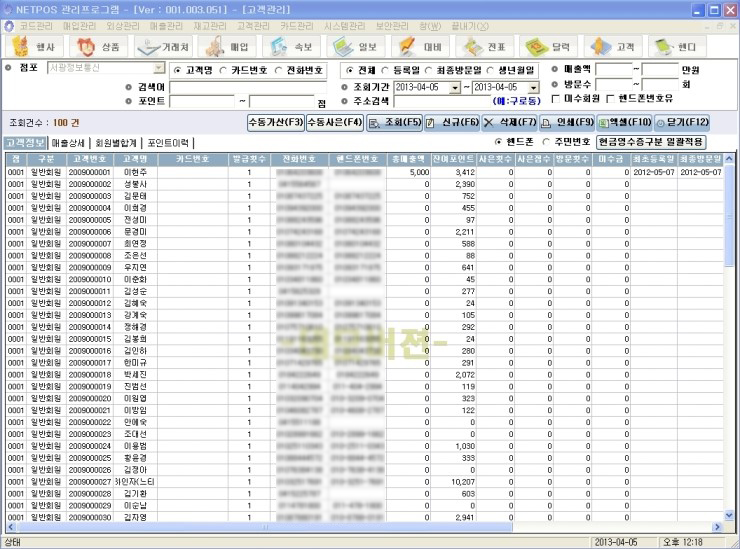
Task: Open the 점포 store dropdown
Action: 159,68
